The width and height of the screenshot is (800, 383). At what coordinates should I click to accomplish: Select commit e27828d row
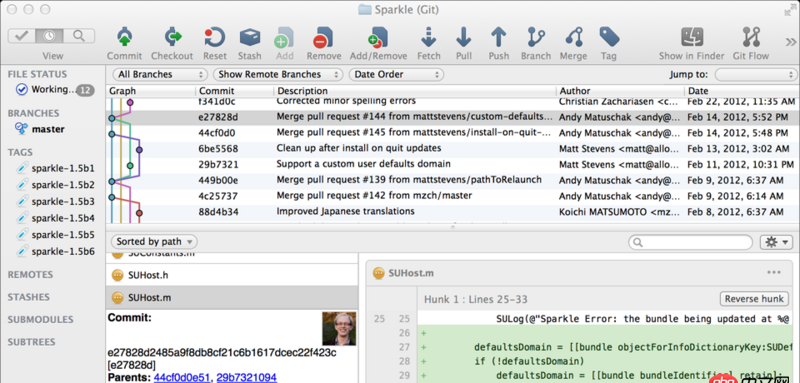(x=452, y=117)
